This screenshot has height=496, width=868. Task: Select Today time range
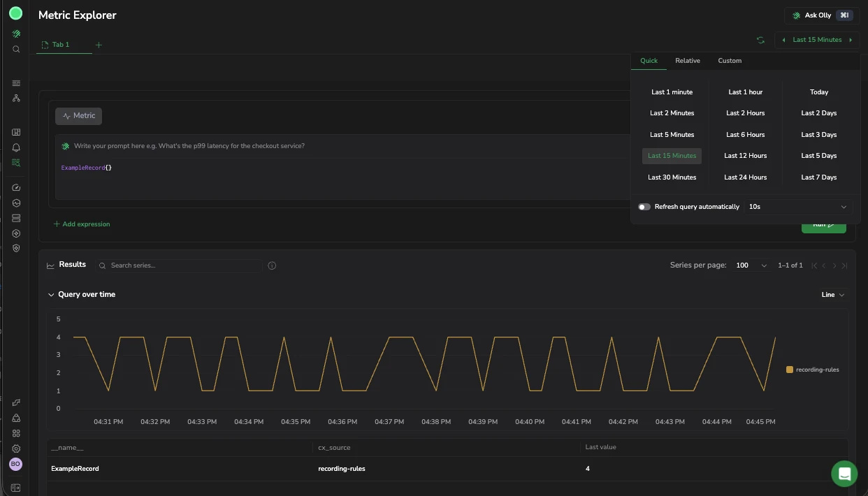click(819, 92)
